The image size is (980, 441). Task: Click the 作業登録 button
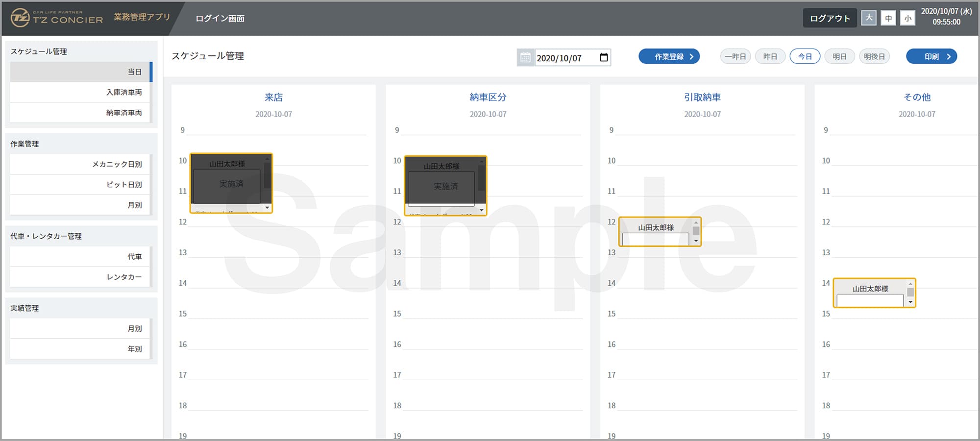669,57
